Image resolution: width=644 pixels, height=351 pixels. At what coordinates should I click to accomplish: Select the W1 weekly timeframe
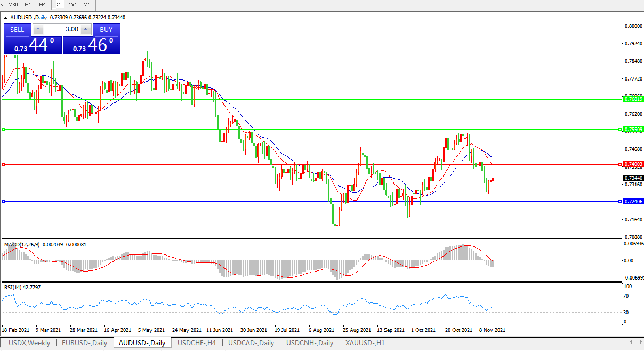coord(73,4)
